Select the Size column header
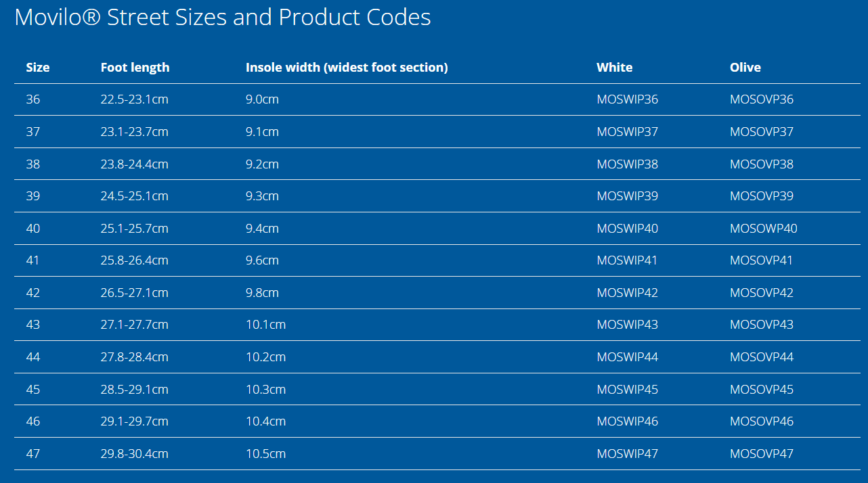This screenshot has width=868, height=483. point(38,68)
